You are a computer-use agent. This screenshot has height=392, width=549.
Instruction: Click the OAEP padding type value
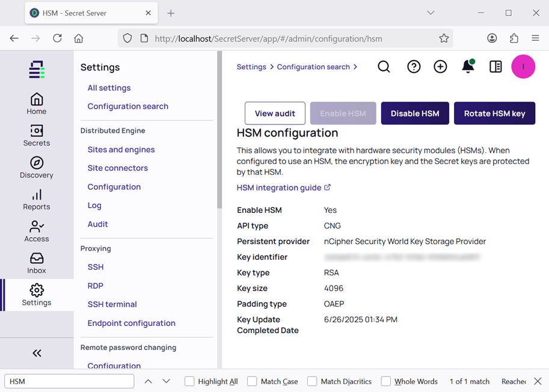click(334, 304)
